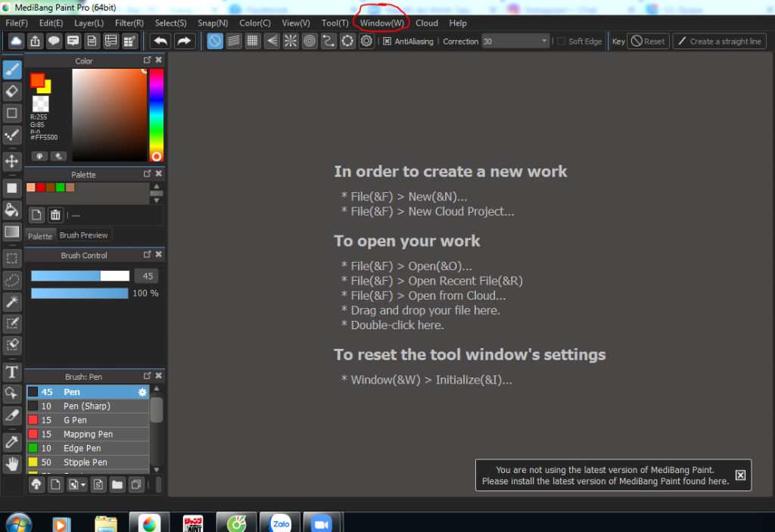Click the brush opacity slider
Image resolution: width=775 pixels, height=532 pixels.
[x=79, y=293]
